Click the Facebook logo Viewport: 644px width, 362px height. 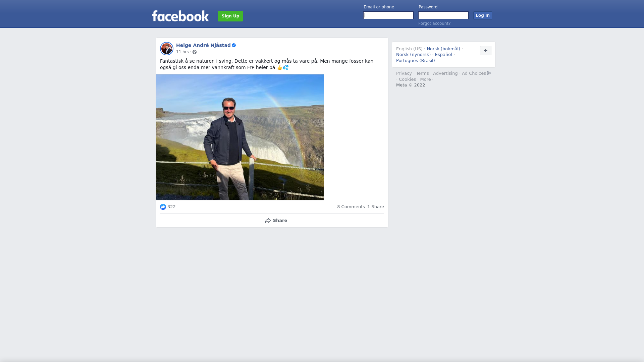180,16
